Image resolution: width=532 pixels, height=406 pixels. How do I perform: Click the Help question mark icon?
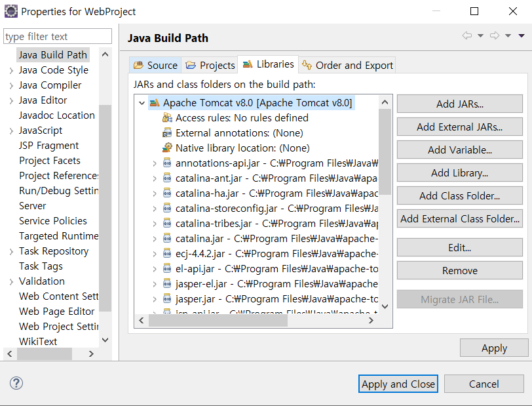[16, 383]
